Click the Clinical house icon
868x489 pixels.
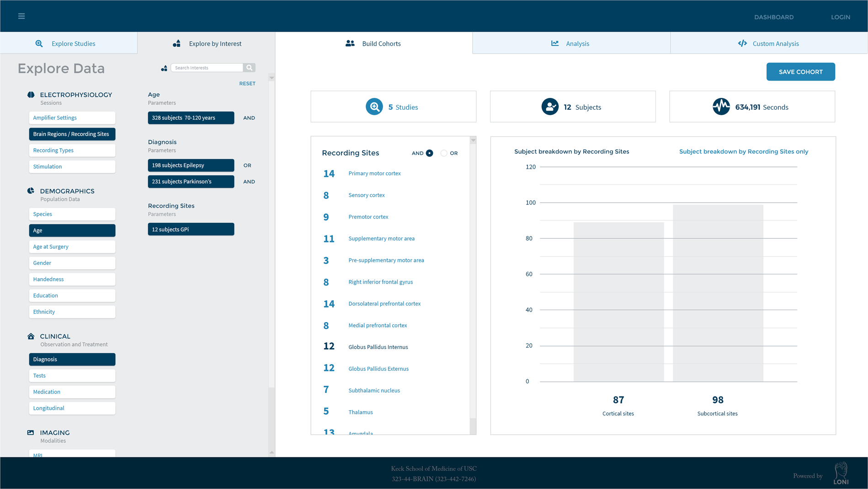pos(31,336)
